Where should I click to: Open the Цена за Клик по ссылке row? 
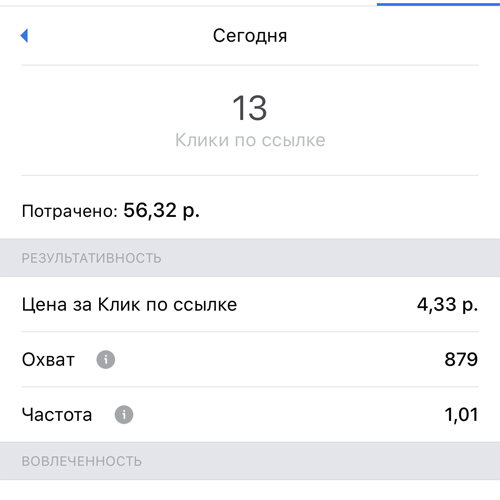[x=250, y=304]
